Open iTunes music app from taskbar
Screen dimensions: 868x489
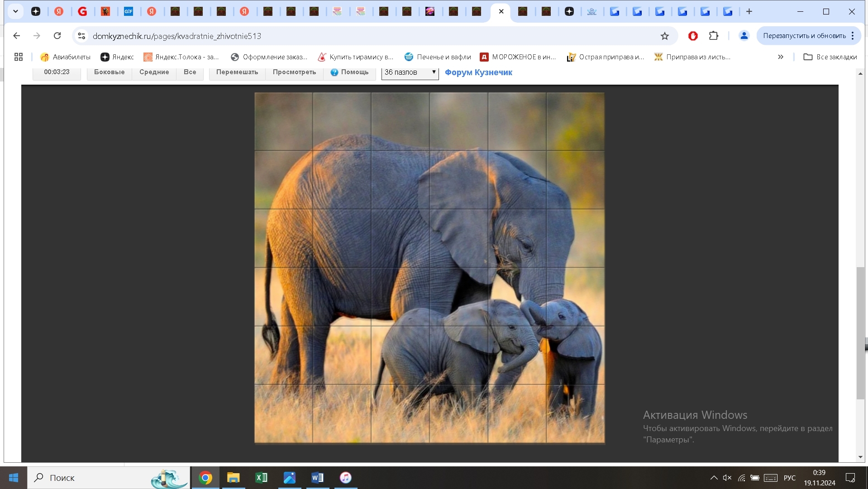tap(346, 478)
